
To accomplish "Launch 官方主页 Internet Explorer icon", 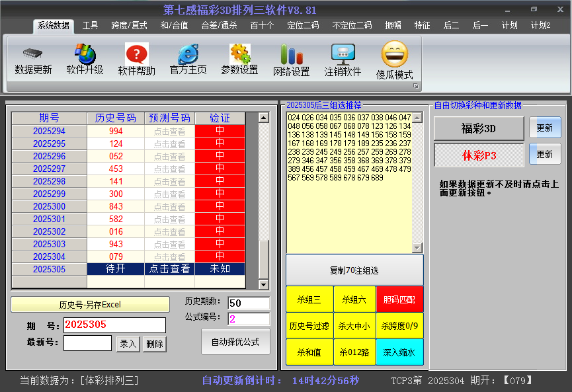I will (188, 54).
